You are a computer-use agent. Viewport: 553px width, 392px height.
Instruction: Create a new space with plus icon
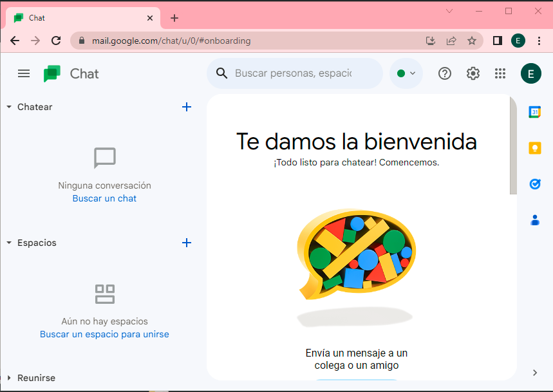click(187, 243)
